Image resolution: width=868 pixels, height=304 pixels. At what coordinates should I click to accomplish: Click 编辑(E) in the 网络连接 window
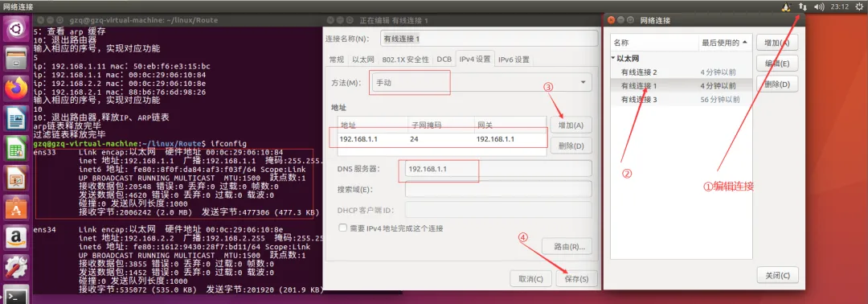[777, 63]
